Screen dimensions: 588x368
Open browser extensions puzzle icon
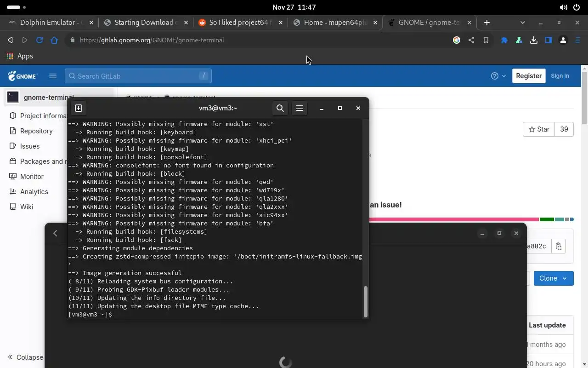click(x=504, y=40)
